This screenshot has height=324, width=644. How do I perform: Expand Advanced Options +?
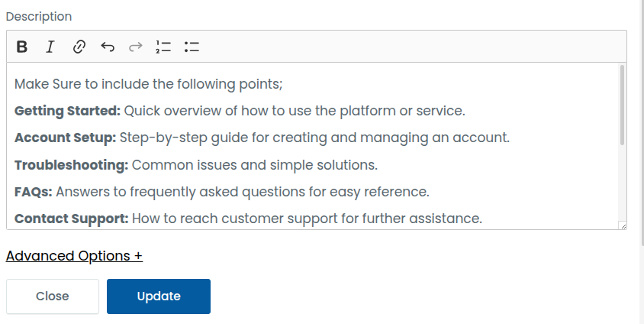pyautogui.click(x=74, y=256)
